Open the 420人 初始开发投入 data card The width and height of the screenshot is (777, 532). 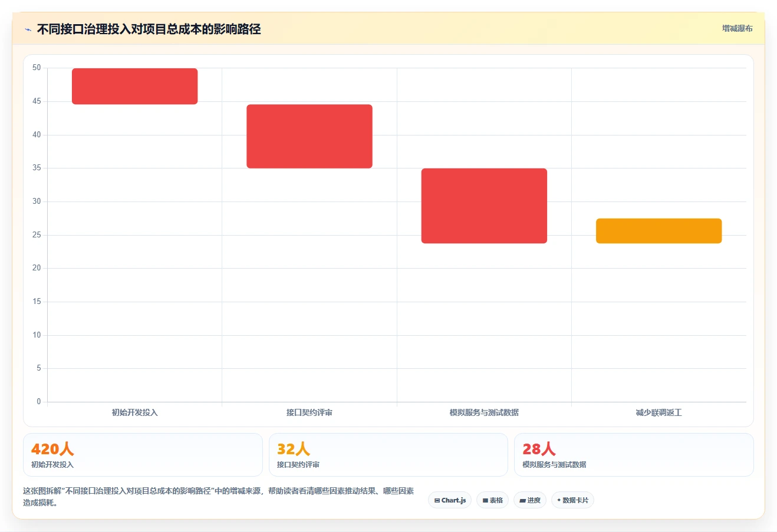pos(143,455)
